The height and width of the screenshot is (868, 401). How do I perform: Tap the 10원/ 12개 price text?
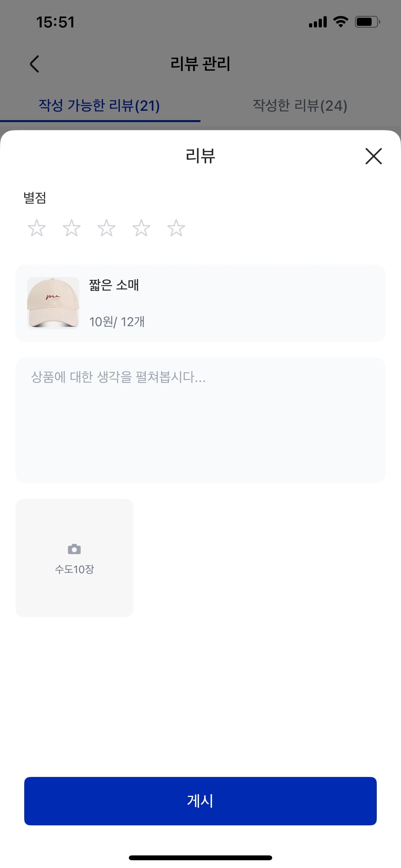(x=117, y=322)
